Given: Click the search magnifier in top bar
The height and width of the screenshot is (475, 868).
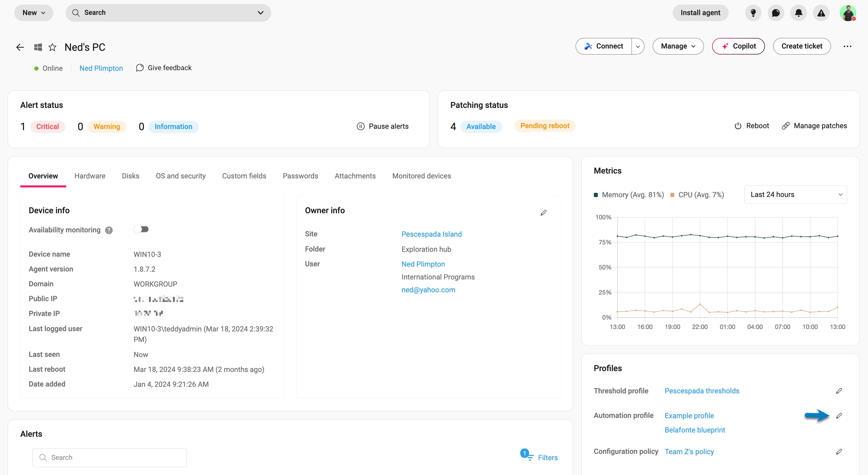Looking at the screenshot, I should pos(76,13).
